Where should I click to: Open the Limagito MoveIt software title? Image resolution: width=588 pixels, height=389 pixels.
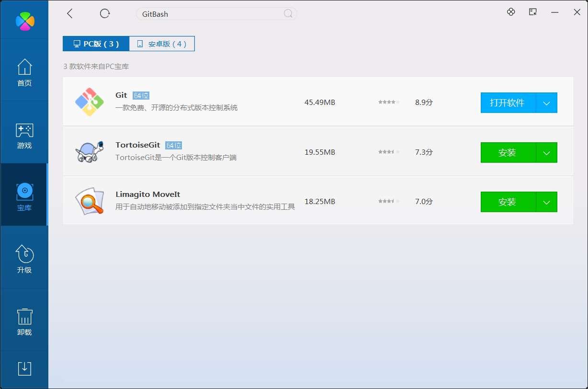pos(147,194)
